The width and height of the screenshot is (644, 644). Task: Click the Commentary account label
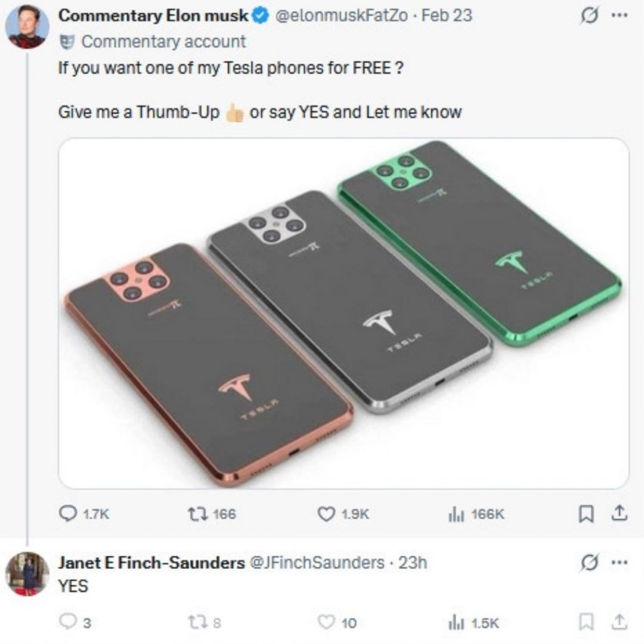tap(163, 42)
